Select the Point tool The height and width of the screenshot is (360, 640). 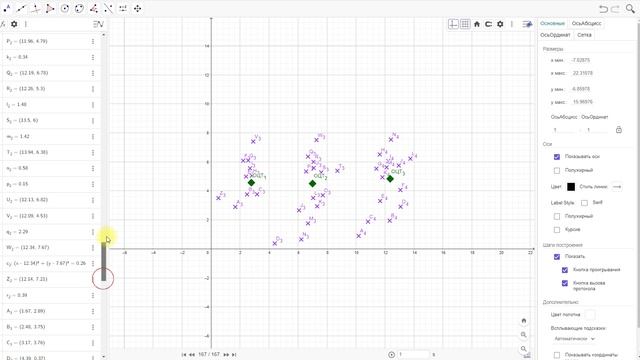pyautogui.click(x=7, y=8)
